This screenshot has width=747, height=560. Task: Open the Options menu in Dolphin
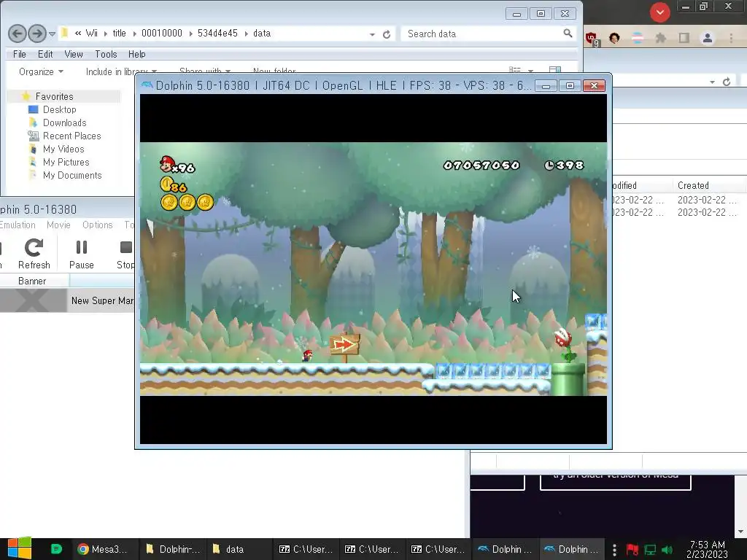coord(97,225)
